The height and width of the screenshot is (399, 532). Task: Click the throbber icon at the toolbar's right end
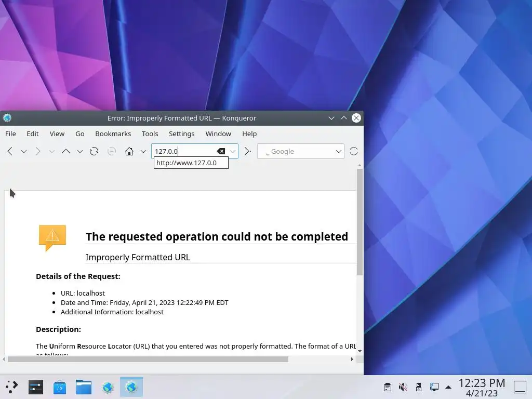[353, 151]
